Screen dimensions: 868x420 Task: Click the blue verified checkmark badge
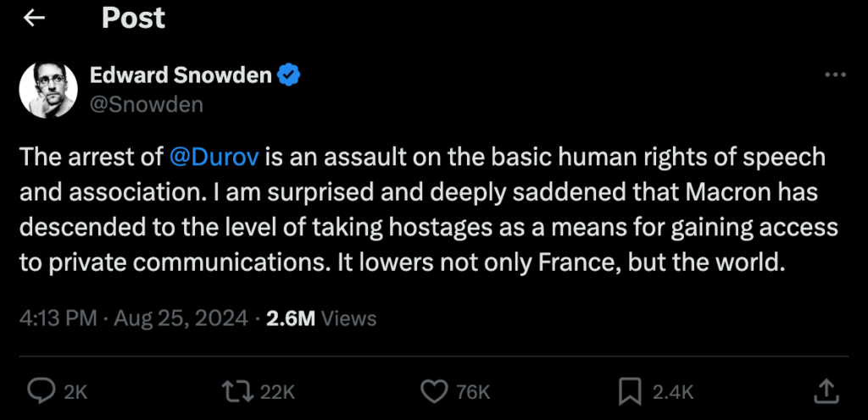click(290, 75)
